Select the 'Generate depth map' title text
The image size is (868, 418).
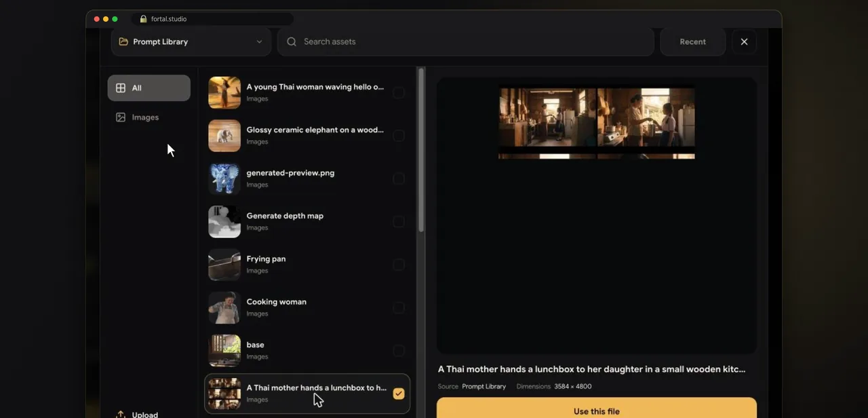click(x=285, y=216)
